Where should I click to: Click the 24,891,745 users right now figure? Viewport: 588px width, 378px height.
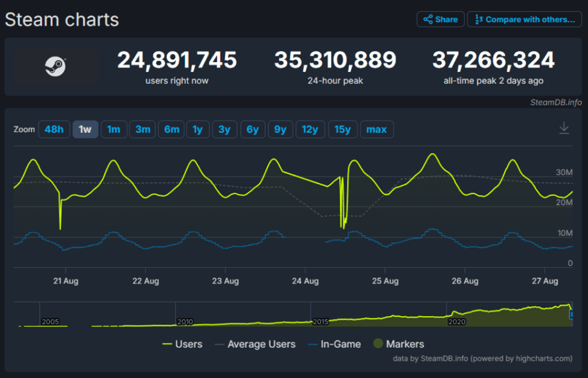(177, 60)
